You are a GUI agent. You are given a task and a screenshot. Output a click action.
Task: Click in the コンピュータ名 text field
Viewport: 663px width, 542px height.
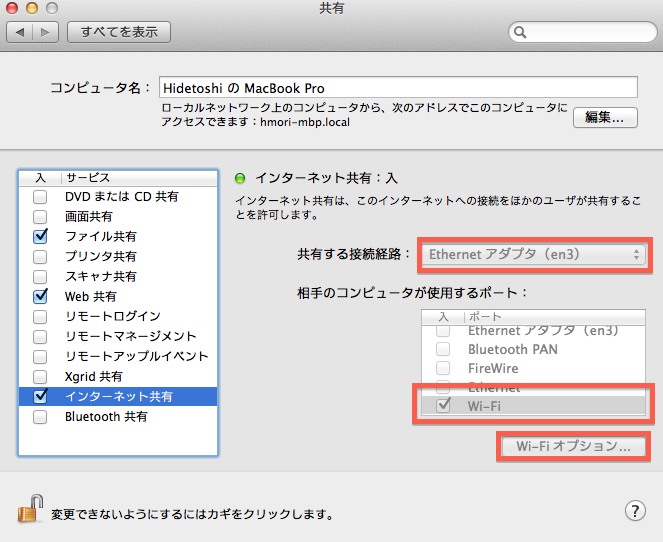pos(398,88)
